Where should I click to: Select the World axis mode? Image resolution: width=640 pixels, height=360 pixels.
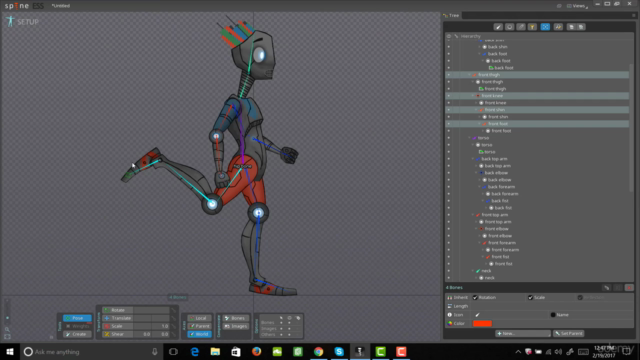click(199, 334)
